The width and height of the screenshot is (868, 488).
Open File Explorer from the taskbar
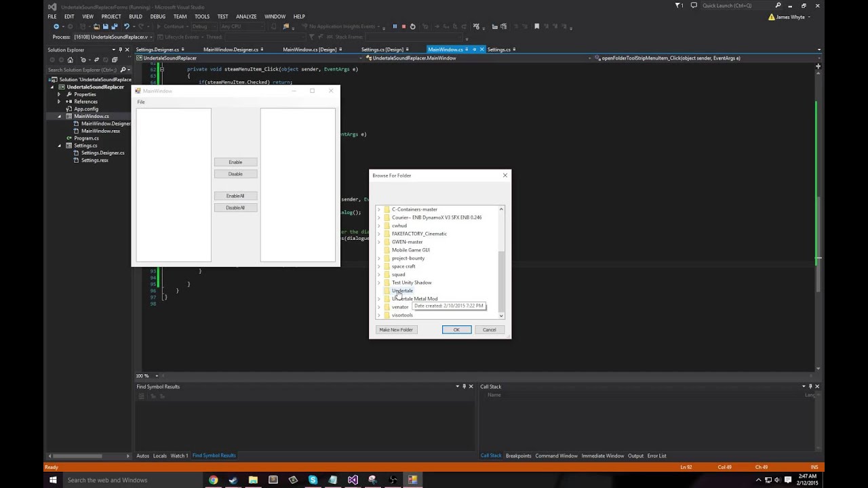click(253, 480)
